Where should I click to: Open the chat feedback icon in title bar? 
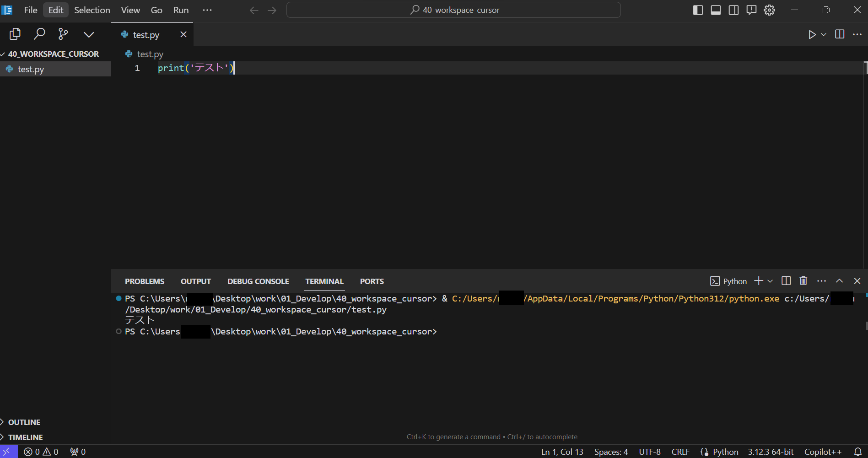(x=751, y=10)
